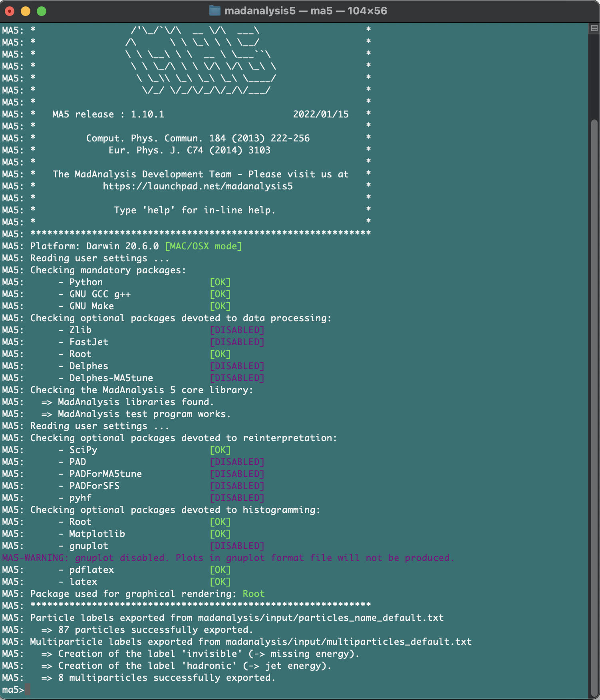The width and height of the screenshot is (600, 700).
Task: Click the green '[MAC/OSX mode]' text
Action: (x=203, y=246)
